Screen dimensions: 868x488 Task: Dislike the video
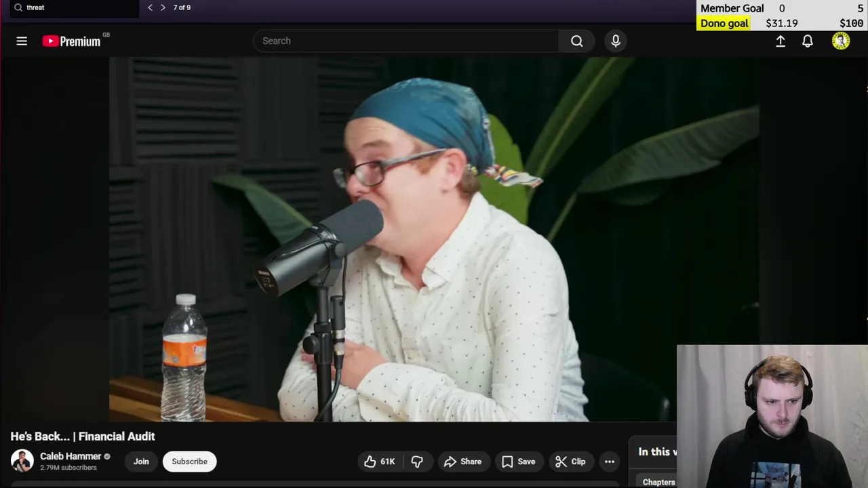point(417,462)
